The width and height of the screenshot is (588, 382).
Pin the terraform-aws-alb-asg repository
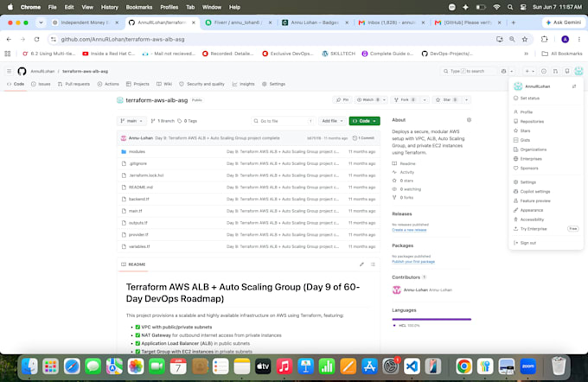342,99
